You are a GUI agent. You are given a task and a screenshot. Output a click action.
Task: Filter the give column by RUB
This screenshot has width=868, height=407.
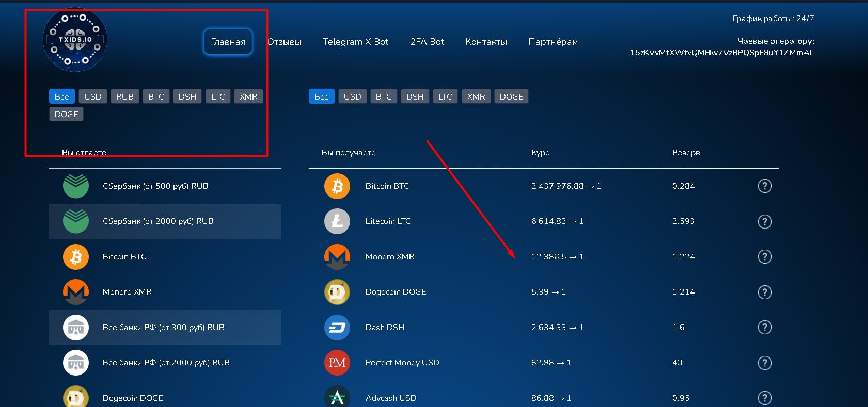tap(125, 96)
